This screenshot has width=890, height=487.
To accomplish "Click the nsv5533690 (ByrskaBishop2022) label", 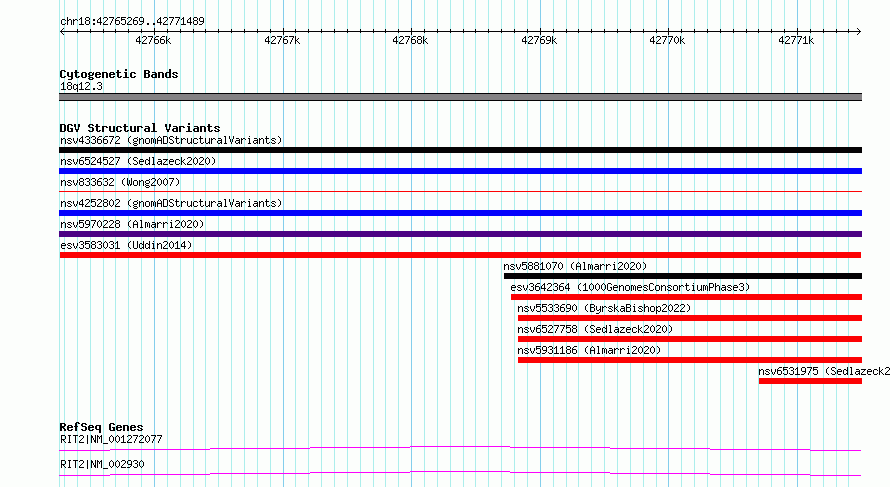I will tap(604, 308).
